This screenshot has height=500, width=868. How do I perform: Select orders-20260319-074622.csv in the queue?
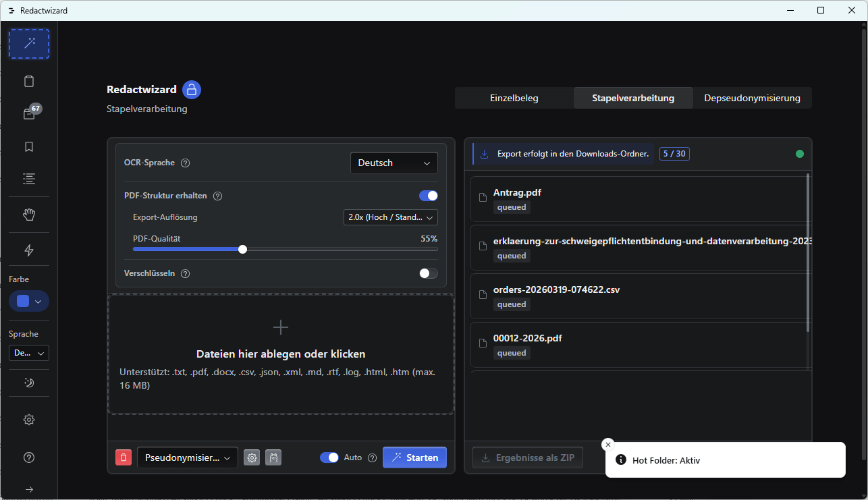[641, 296]
